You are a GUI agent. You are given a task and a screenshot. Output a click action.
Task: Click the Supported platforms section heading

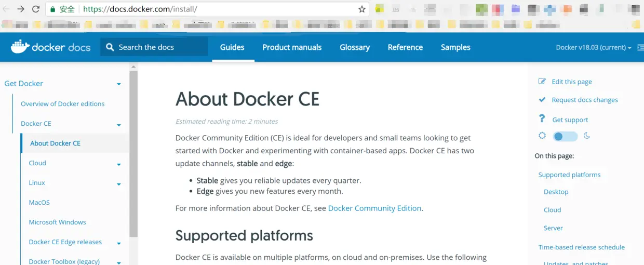coord(244,235)
